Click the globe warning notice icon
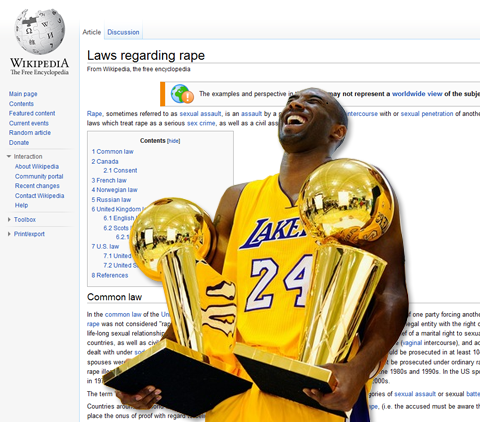This screenshot has width=480, height=422. click(x=182, y=94)
